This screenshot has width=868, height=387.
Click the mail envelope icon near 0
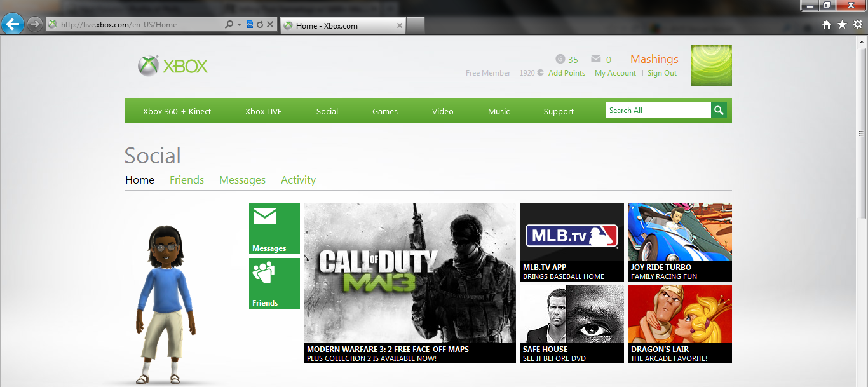pyautogui.click(x=595, y=59)
